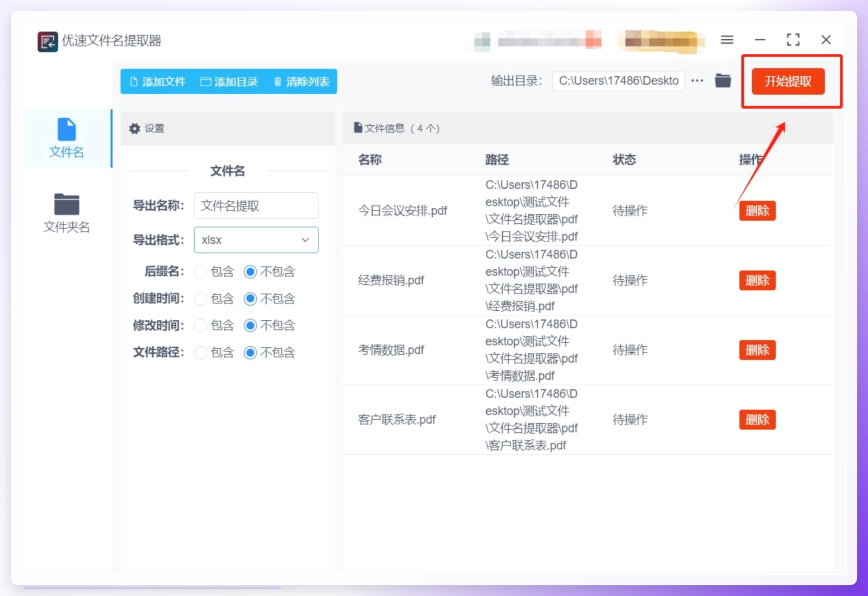The width and height of the screenshot is (868, 596).
Task: Select 包含 for 修改时间
Action: coord(200,326)
